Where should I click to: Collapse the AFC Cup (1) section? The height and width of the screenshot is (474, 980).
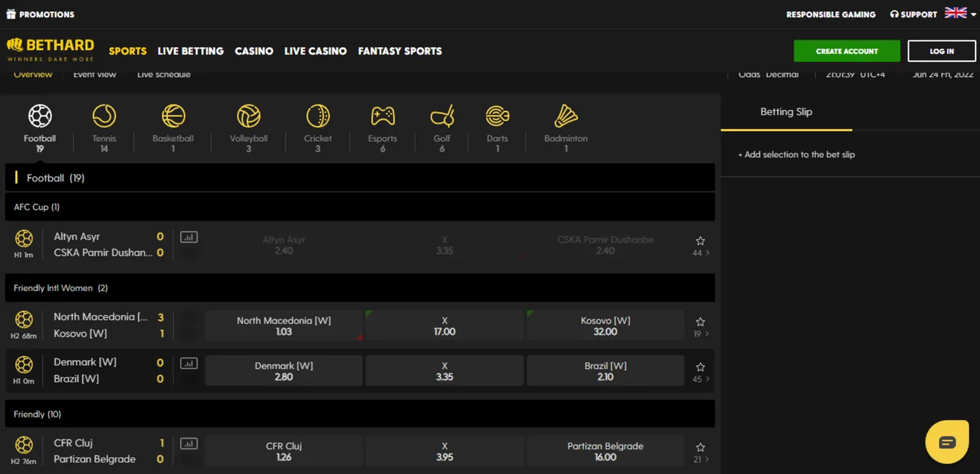(x=360, y=207)
